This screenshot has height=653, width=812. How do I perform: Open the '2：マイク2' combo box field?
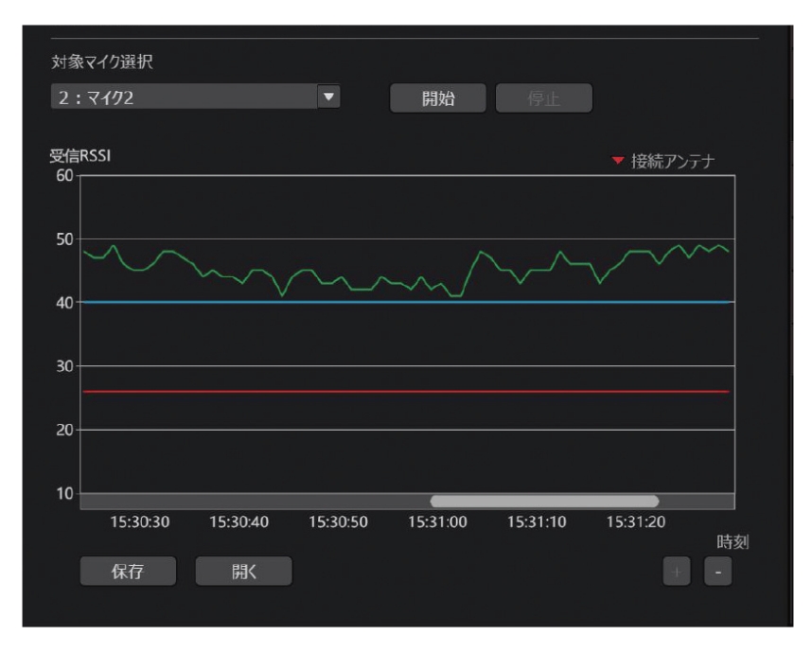(x=185, y=97)
